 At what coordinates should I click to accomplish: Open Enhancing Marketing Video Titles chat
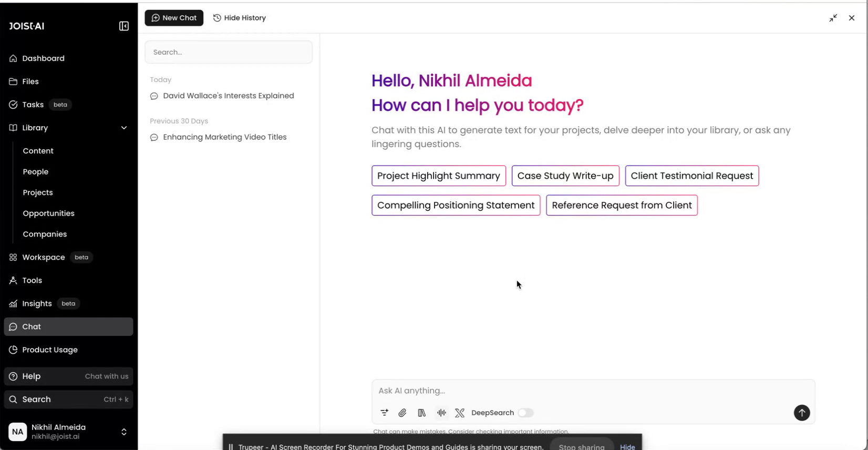pos(229,137)
